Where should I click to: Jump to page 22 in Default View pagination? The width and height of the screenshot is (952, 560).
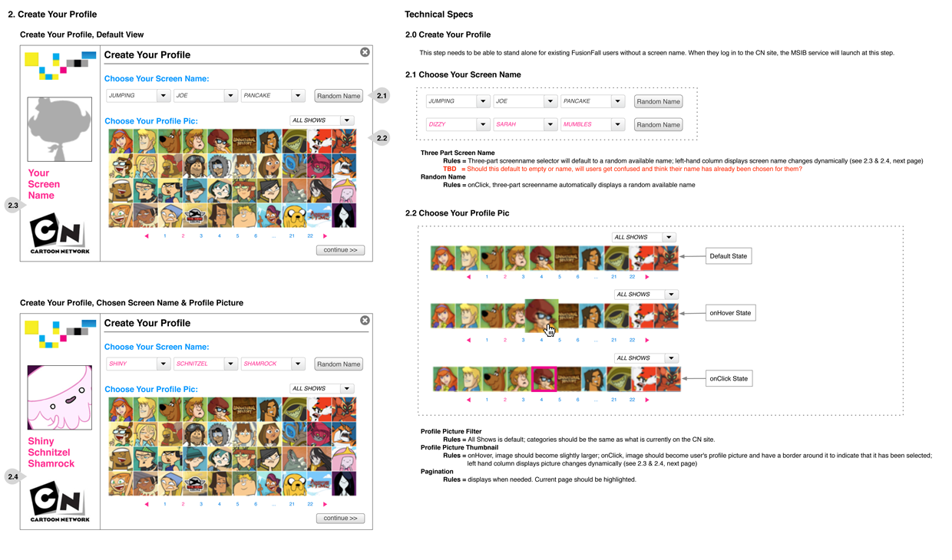click(x=310, y=236)
